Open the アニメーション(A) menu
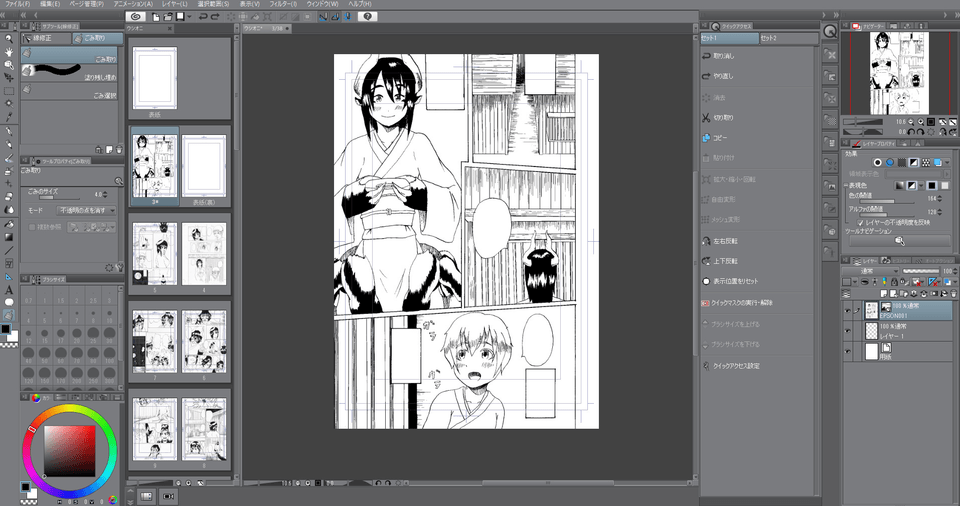 click(133, 4)
